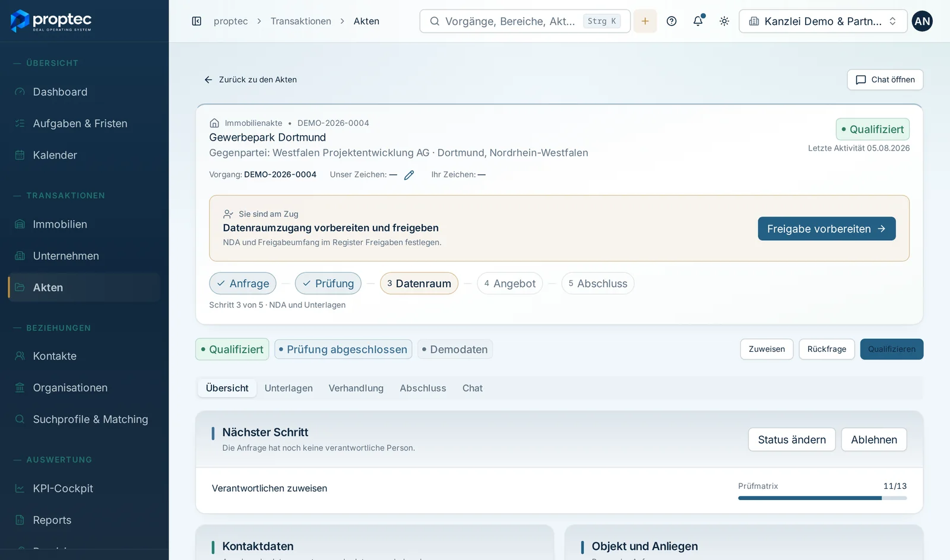Toggle light/dark theme sun icon
The image size is (950, 560).
click(724, 21)
